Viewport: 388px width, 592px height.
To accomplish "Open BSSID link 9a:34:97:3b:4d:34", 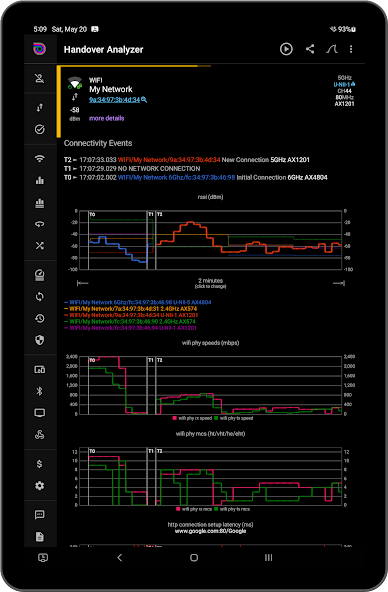I will (114, 100).
